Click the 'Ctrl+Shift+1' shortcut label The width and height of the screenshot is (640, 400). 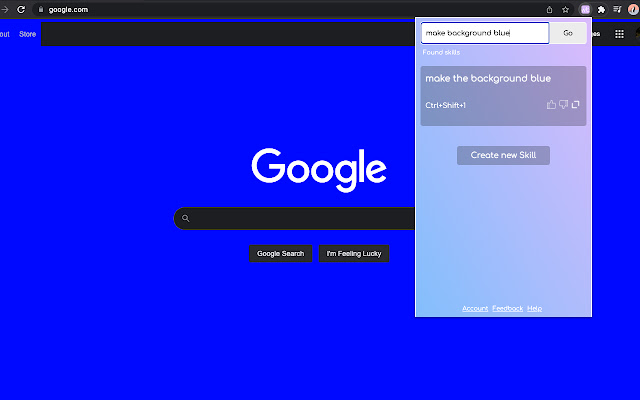[x=445, y=105]
